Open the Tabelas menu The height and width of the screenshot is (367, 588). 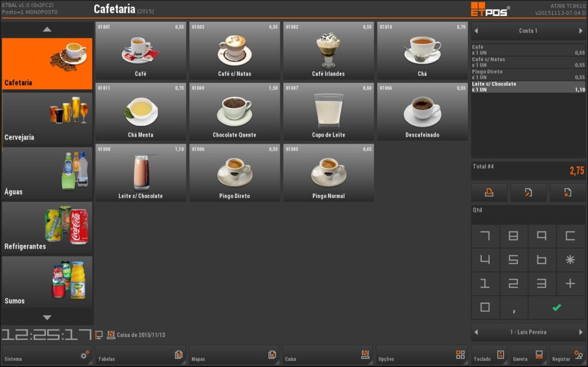[140, 355]
